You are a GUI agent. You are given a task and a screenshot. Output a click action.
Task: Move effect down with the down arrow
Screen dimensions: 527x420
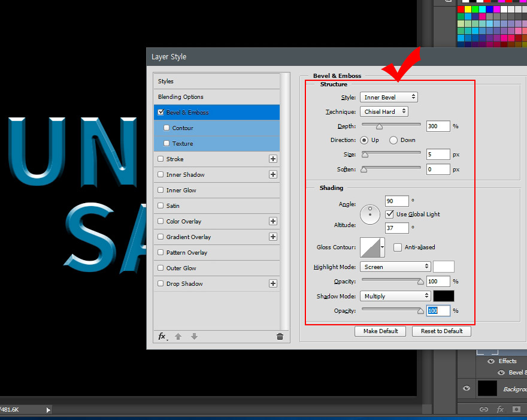click(194, 336)
